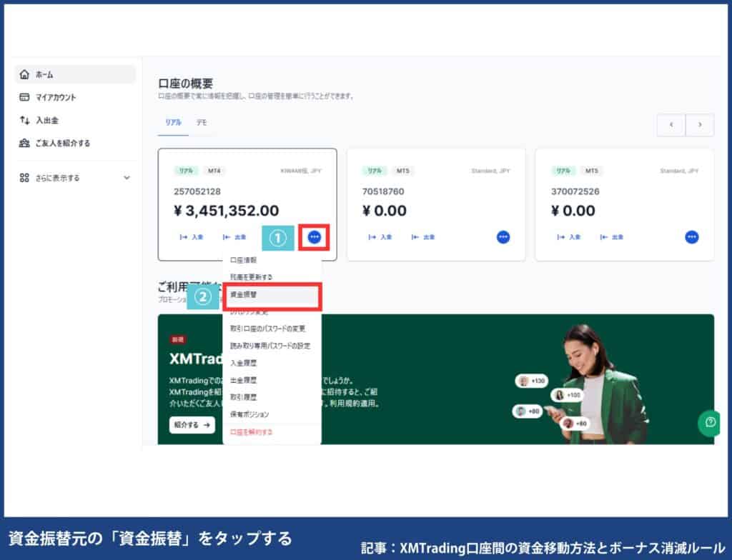Image resolution: width=732 pixels, height=560 pixels.
Task: Click the account number 257052128
Action: [x=197, y=192]
